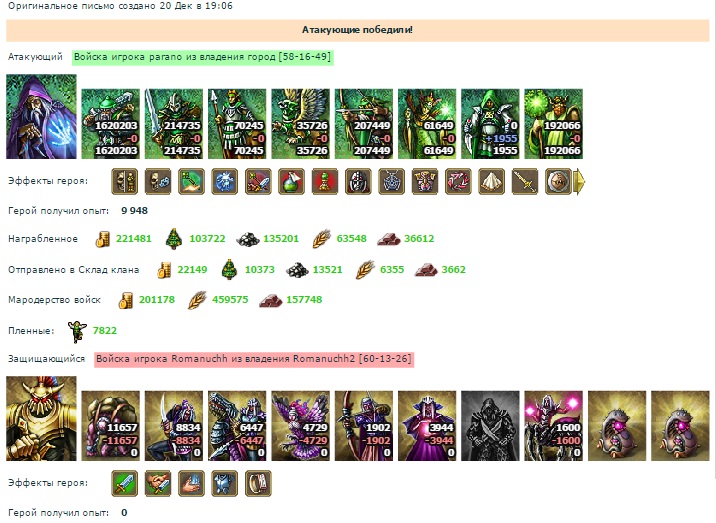Open the defender link Romanuchh2 [60-13-26]
This screenshot has width=716, height=523.
tap(254, 359)
